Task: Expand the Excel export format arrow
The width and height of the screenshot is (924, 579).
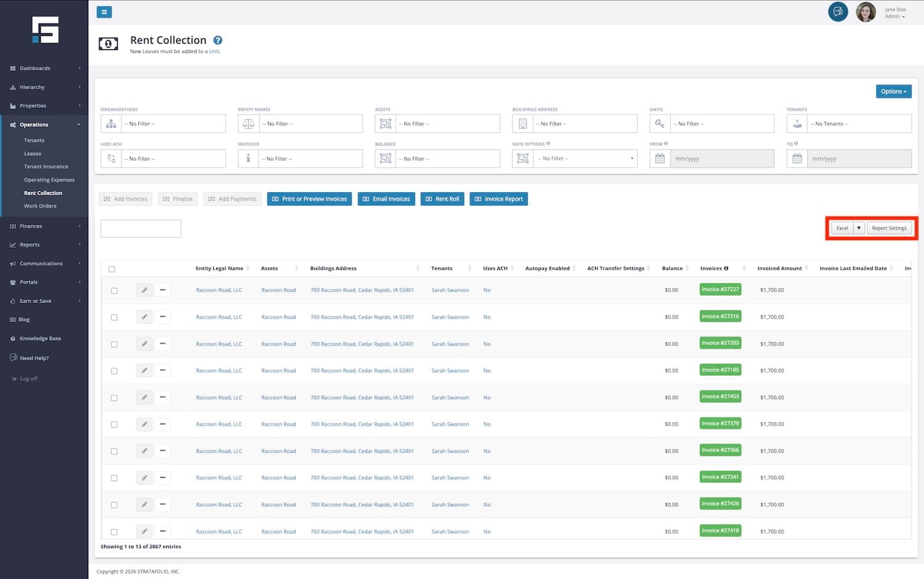Action: [x=859, y=229]
